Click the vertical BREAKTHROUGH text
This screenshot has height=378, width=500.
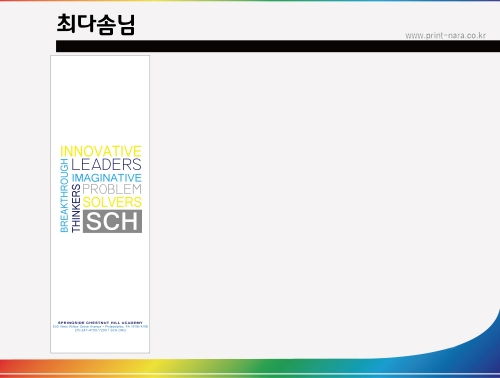(64, 195)
